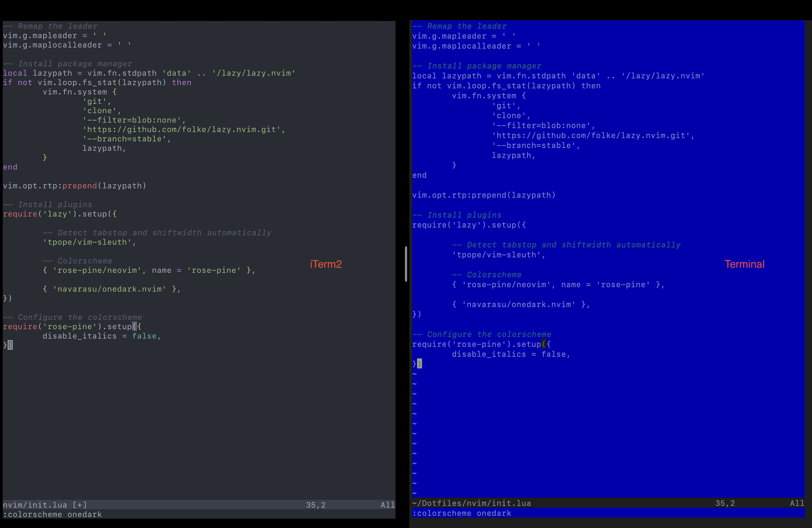Viewport: 812px width, 528px height.
Task: Click the All indicator in iTerm2 status bar
Action: coord(387,505)
